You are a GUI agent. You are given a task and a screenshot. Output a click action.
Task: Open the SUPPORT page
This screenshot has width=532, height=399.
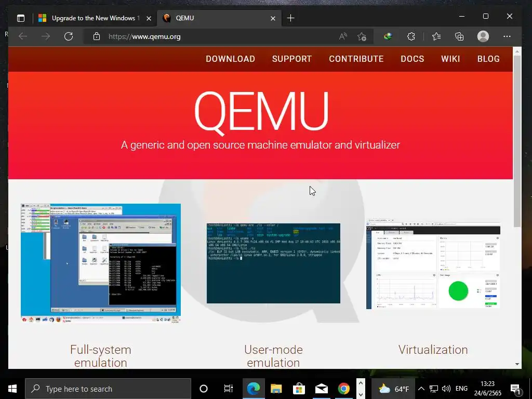pos(292,59)
